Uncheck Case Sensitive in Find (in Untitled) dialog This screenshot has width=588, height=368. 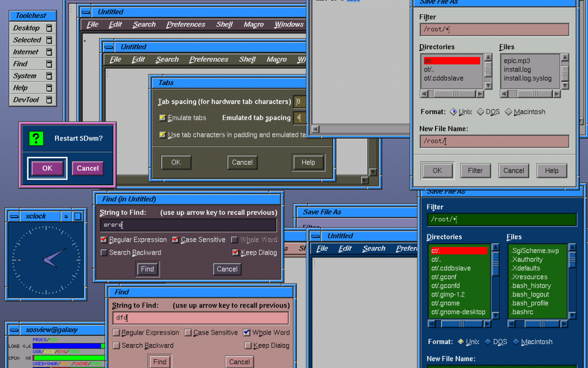point(175,239)
